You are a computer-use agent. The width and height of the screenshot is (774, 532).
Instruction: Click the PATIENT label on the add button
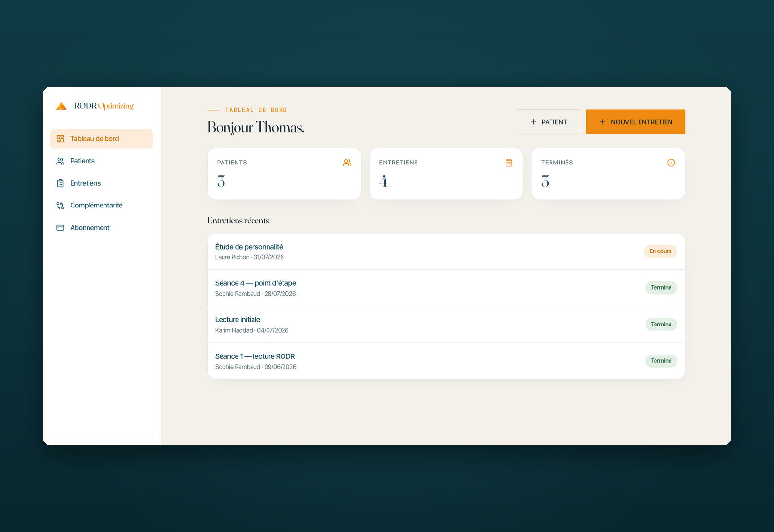[x=554, y=122]
